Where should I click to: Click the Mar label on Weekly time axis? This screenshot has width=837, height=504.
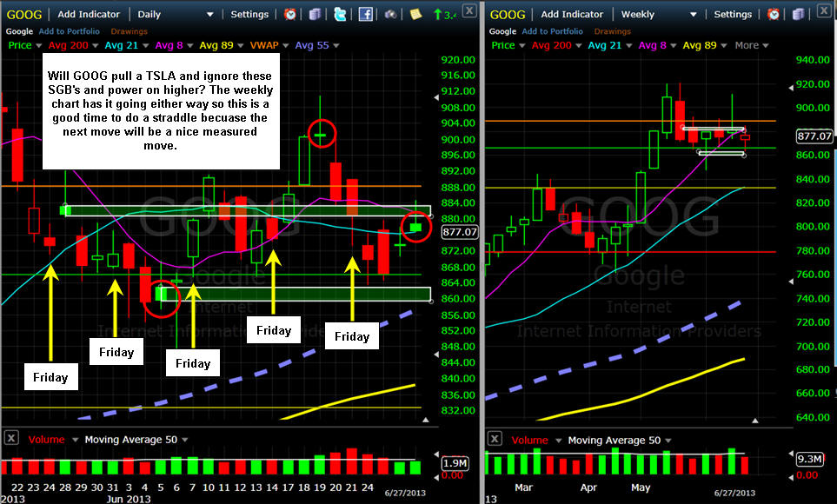[x=523, y=487]
